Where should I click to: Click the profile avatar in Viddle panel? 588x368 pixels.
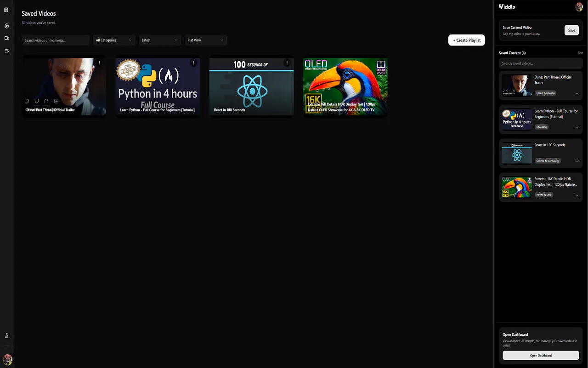[x=579, y=6]
